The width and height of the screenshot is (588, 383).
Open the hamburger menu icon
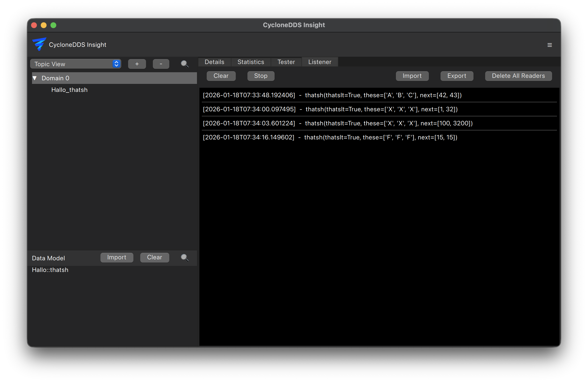point(549,45)
